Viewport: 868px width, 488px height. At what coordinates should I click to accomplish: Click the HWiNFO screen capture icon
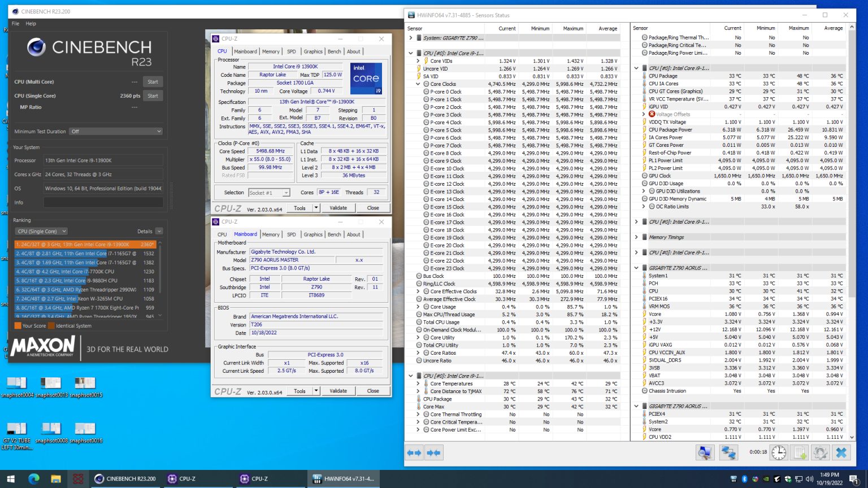tap(704, 453)
